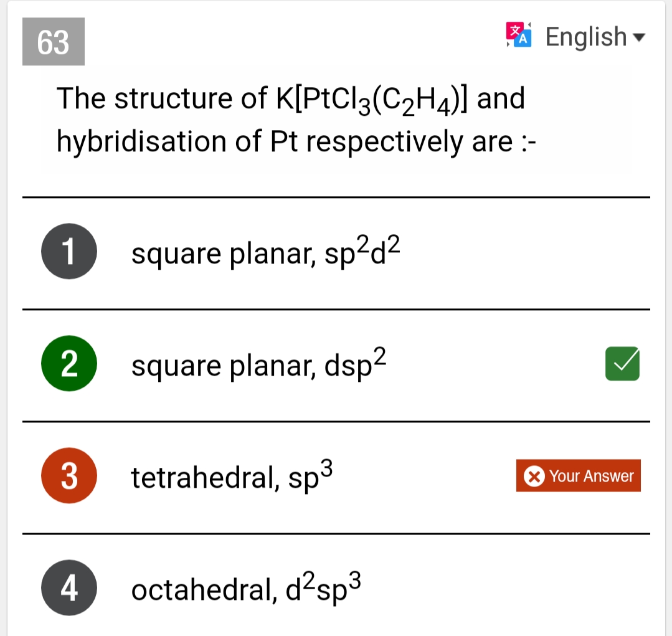Viewport: 672px width, 636px height.
Task: Click the translate language icon
Action: [x=519, y=34]
